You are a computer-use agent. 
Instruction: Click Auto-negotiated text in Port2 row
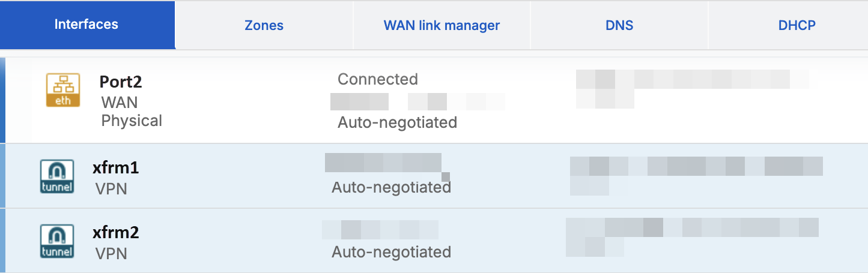click(x=397, y=122)
